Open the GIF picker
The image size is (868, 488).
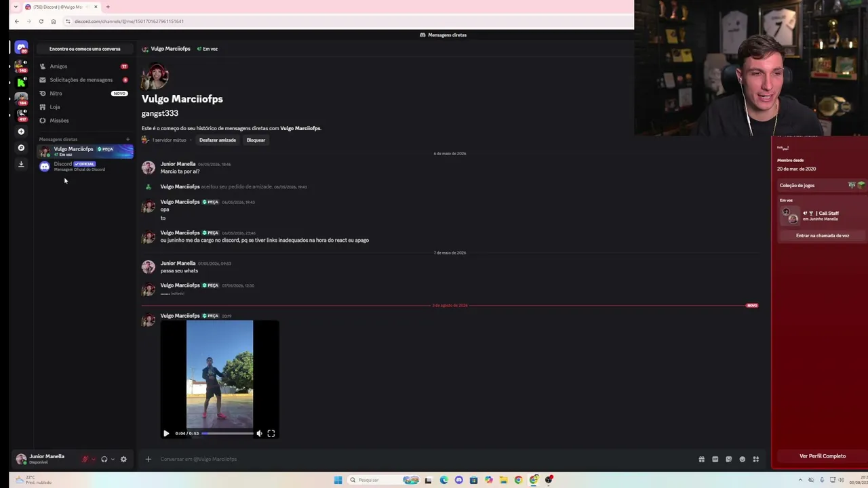pyautogui.click(x=715, y=459)
